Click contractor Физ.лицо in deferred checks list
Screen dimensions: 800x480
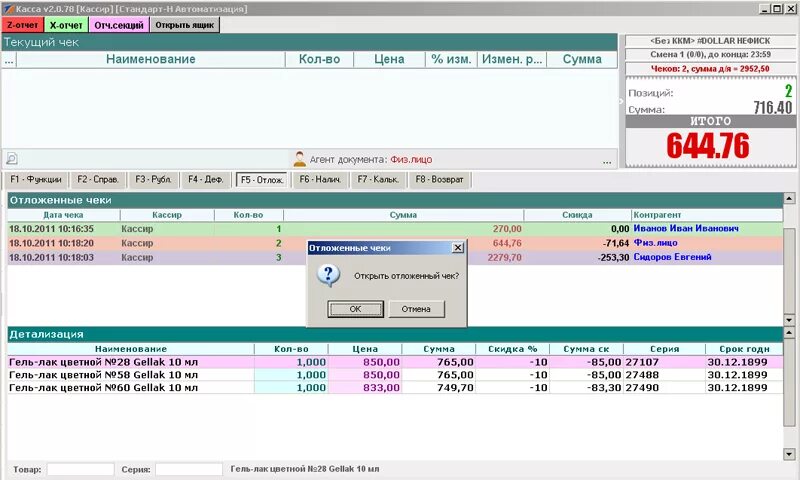(655, 243)
